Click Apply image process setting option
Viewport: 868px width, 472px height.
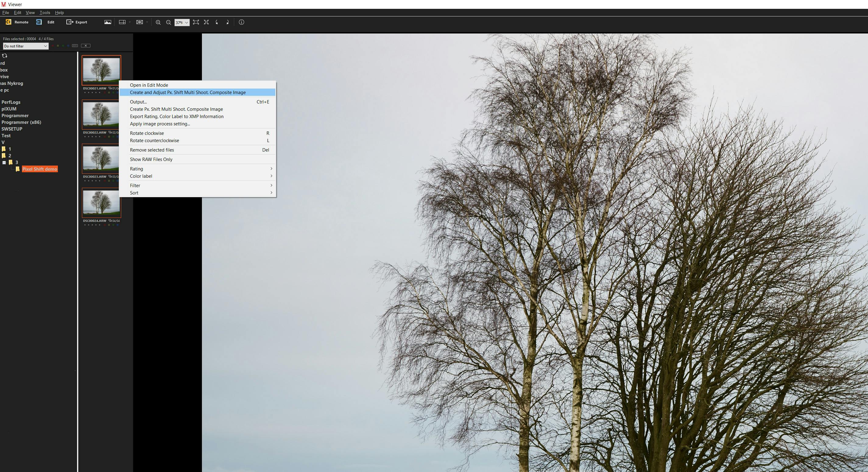point(160,124)
